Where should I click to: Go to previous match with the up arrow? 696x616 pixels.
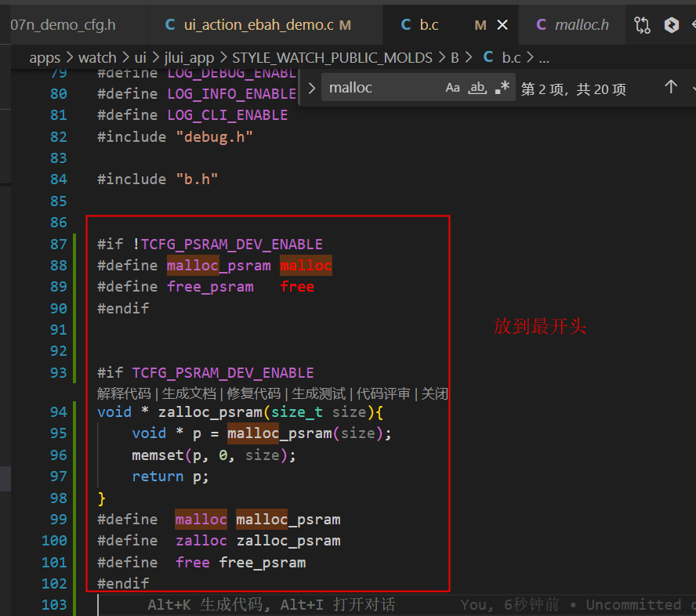(671, 87)
